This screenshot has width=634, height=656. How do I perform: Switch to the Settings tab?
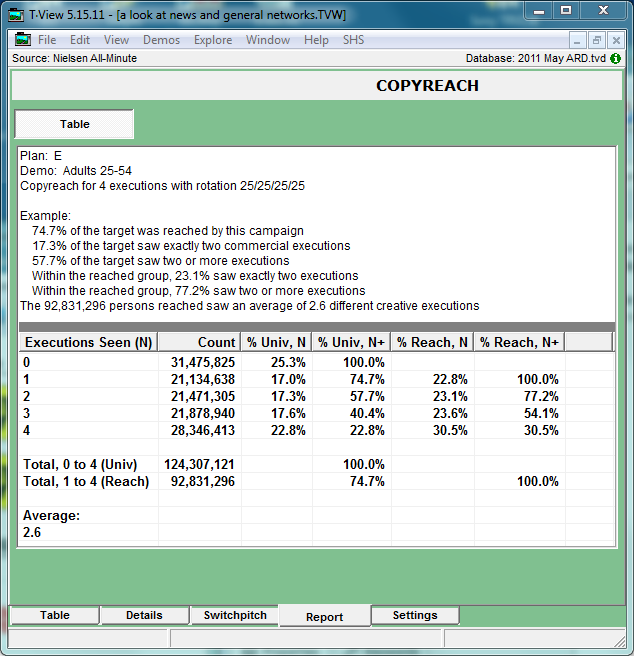click(415, 615)
